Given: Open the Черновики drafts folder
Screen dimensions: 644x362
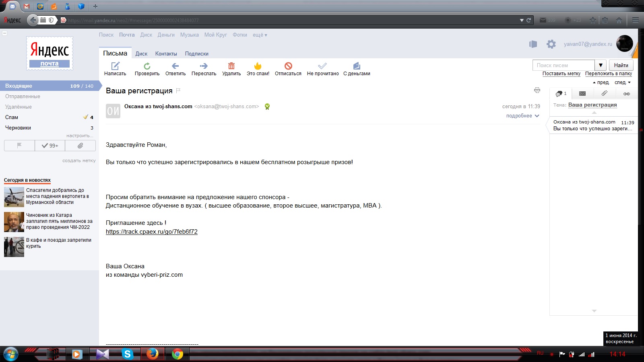Looking at the screenshot, I should (18, 128).
